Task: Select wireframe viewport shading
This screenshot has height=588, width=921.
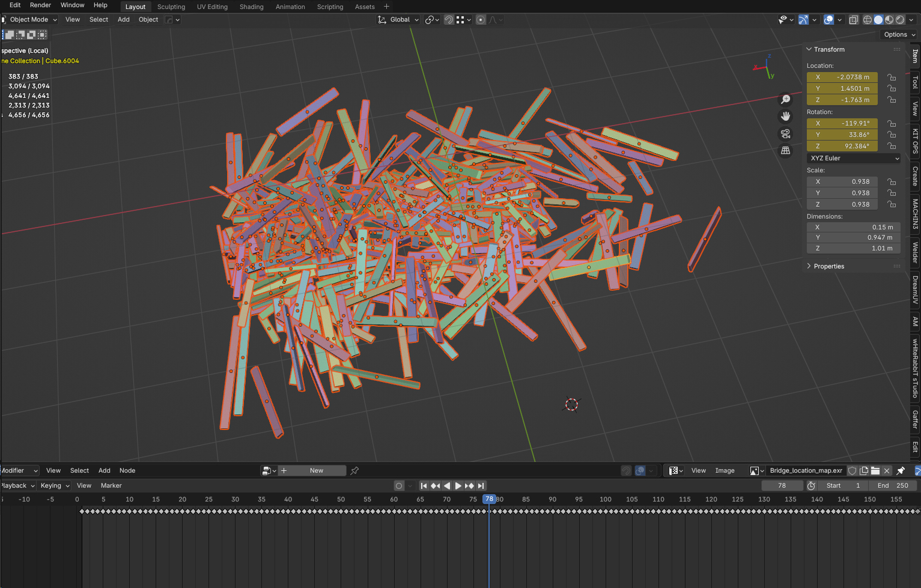Action: tap(867, 20)
